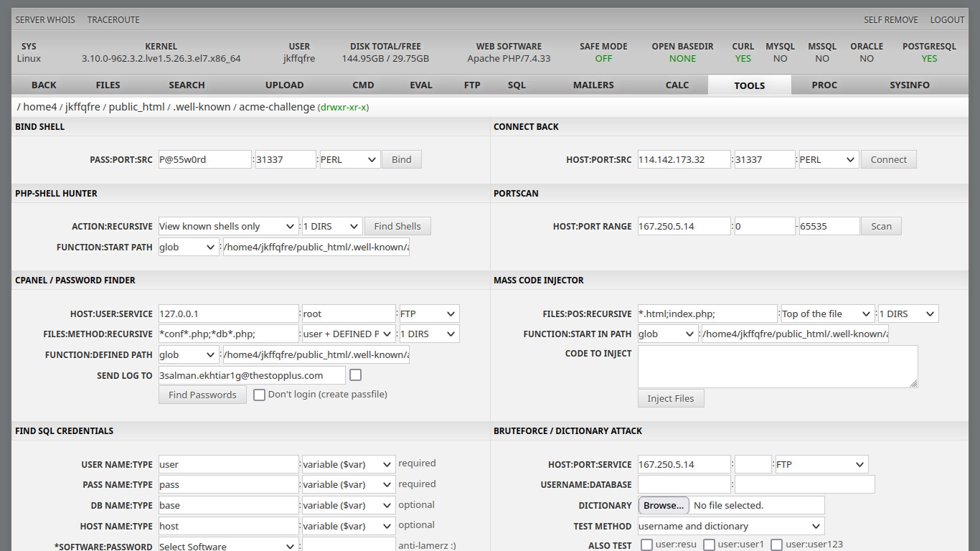The width and height of the screenshot is (980, 551).
Task: Focus the DB NAME field containing base
Action: click(x=228, y=505)
